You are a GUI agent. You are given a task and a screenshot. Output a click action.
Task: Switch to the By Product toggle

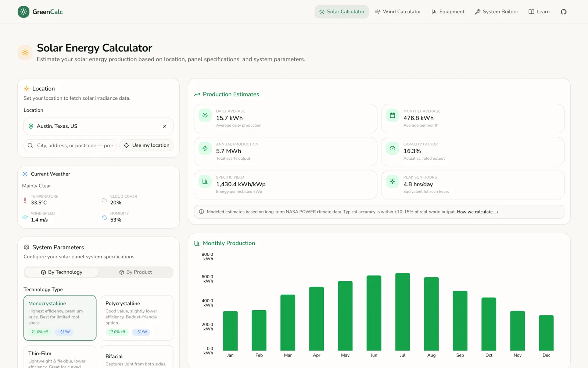pos(136,272)
